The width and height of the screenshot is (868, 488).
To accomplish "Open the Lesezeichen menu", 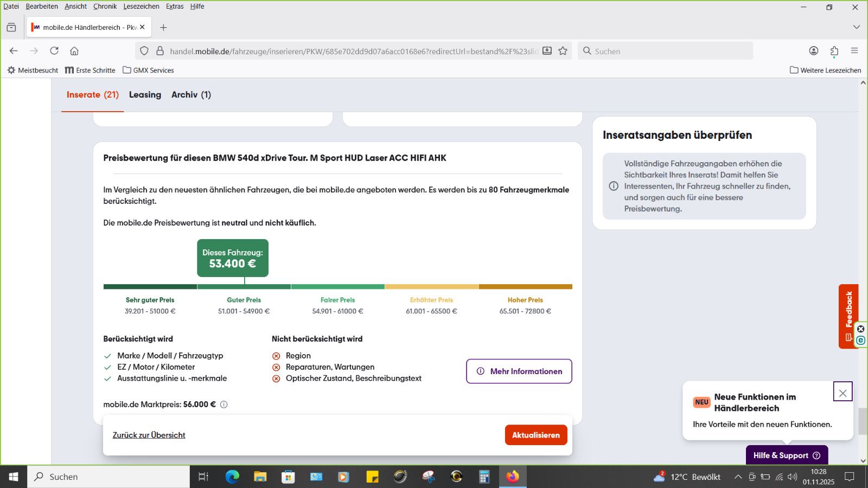I will [x=141, y=7].
